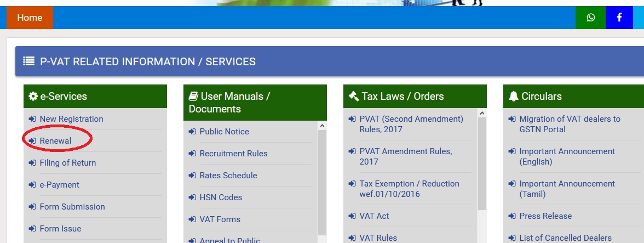The height and width of the screenshot is (243, 644).
Task: Open HSN Codes link
Action: click(221, 197)
